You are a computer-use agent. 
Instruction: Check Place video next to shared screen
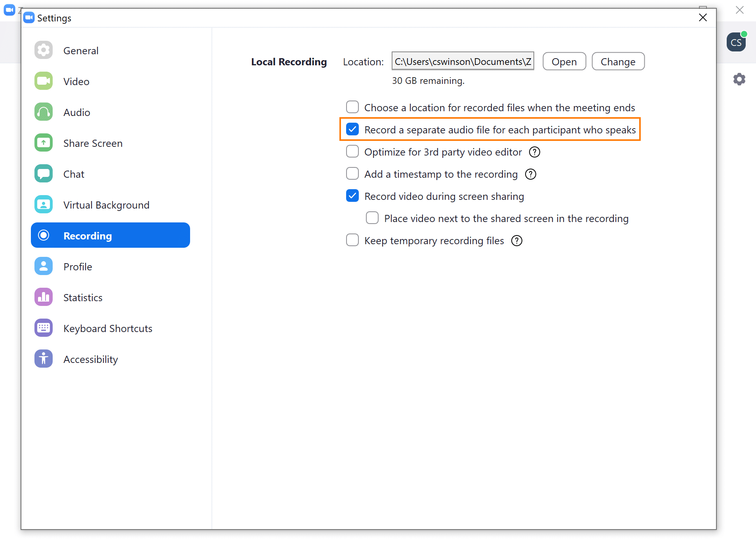(372, 218)
